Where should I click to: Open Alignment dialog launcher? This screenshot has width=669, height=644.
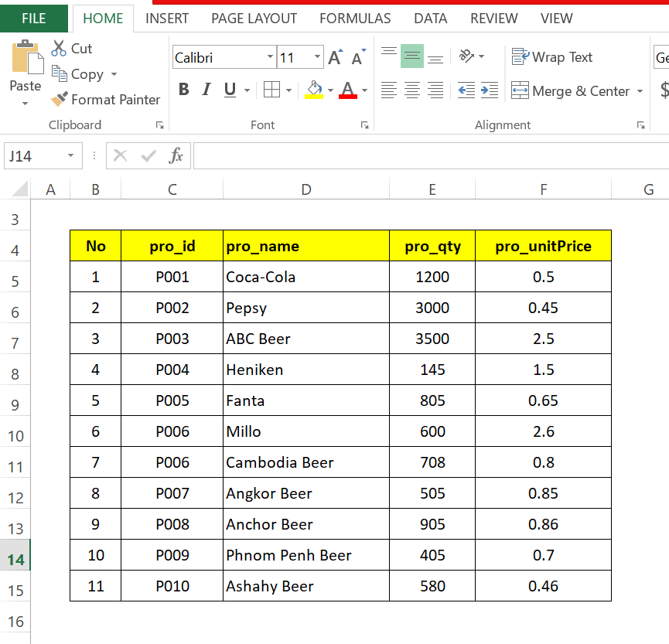[640, 125]
